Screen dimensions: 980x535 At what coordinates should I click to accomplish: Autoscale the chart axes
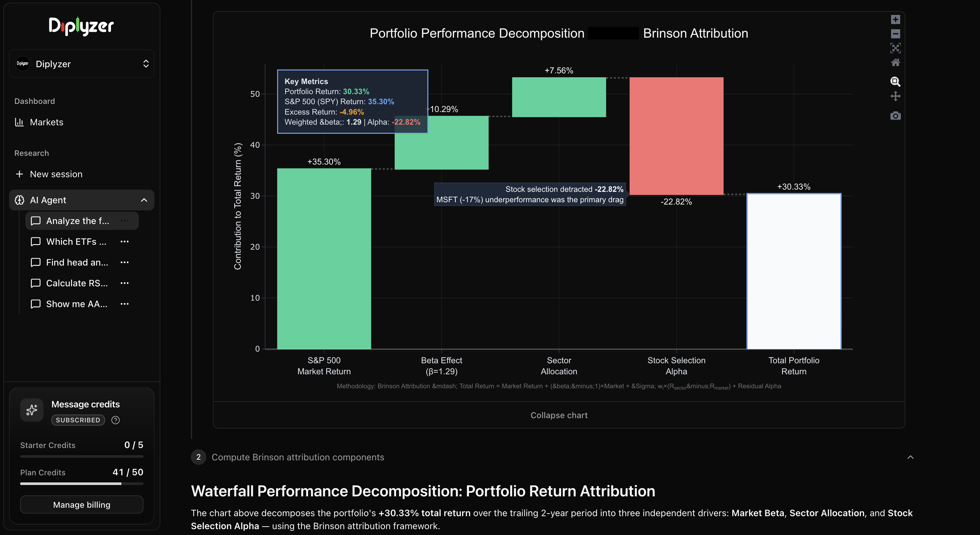(896, 48)
